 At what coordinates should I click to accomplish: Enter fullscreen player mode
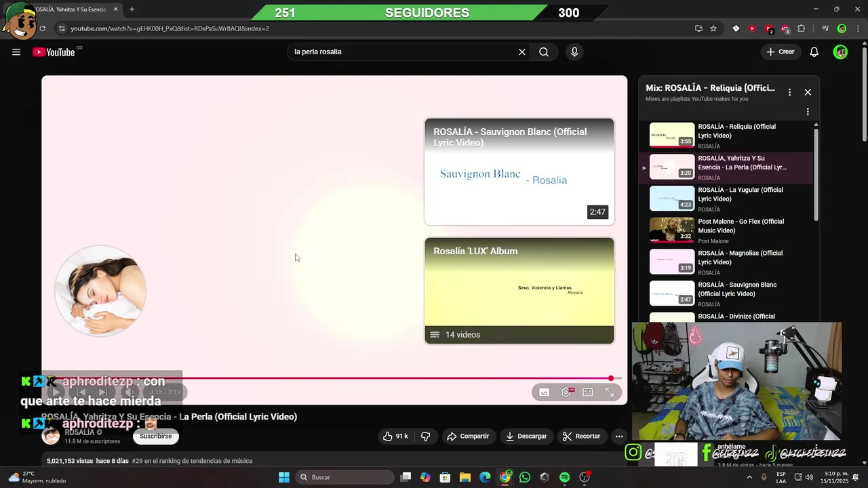[610, 392]
